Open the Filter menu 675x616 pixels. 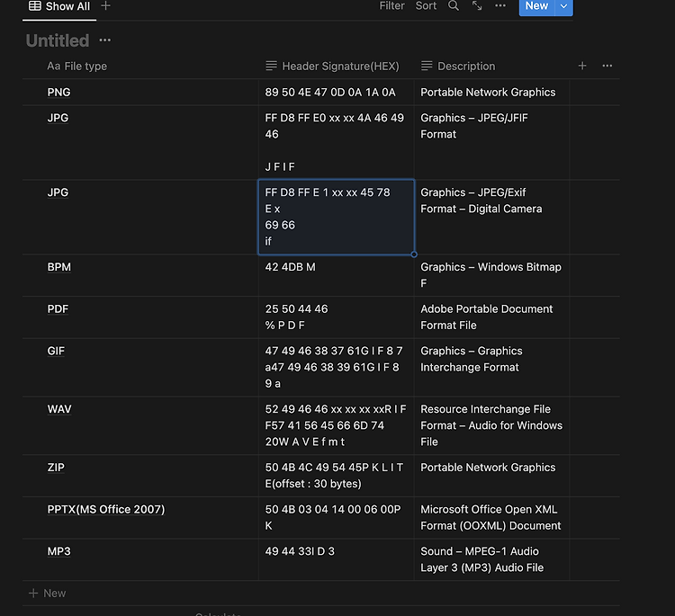391,6
